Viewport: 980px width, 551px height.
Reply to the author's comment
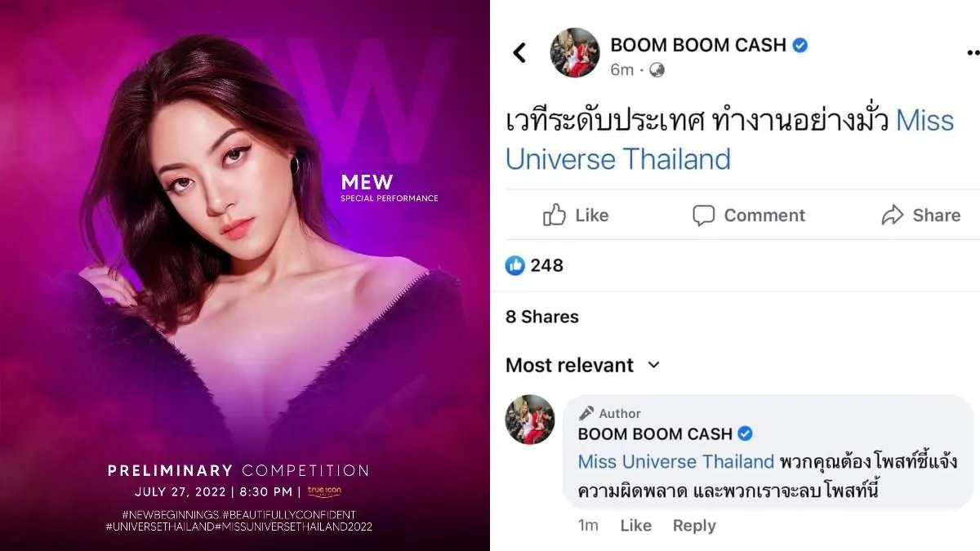tap(694, 526)
